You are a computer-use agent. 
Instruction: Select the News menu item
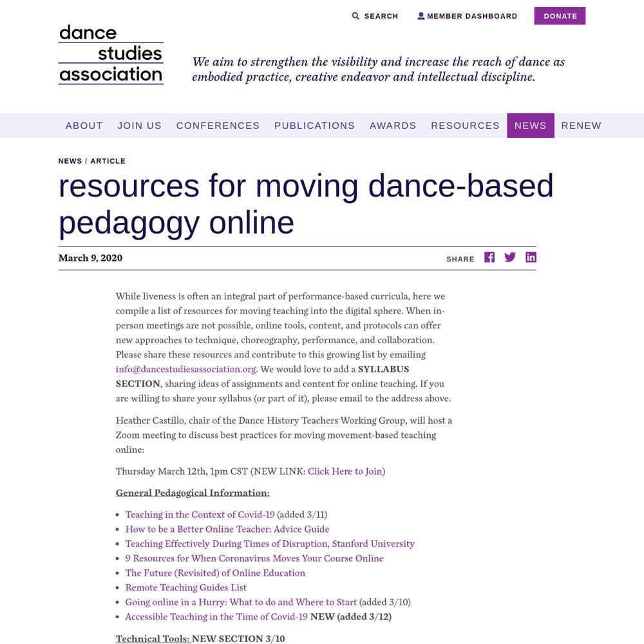pyautogui.click(x=531, y=126)
